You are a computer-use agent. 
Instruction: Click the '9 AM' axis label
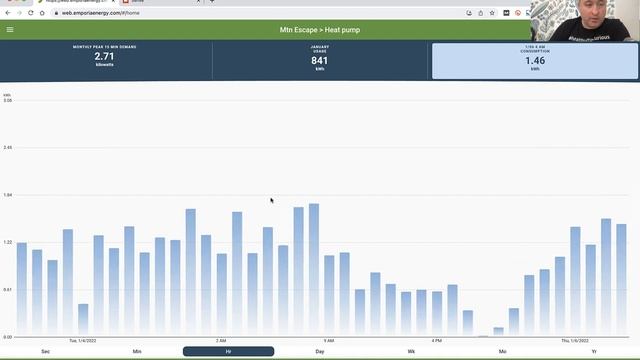pyautogui.click(x=329, y=341)
